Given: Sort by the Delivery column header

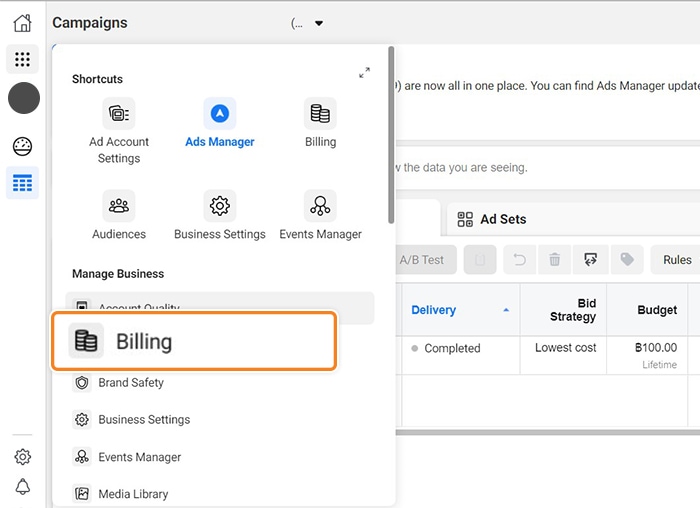Looking at the screenshot, I should (461, 310).
